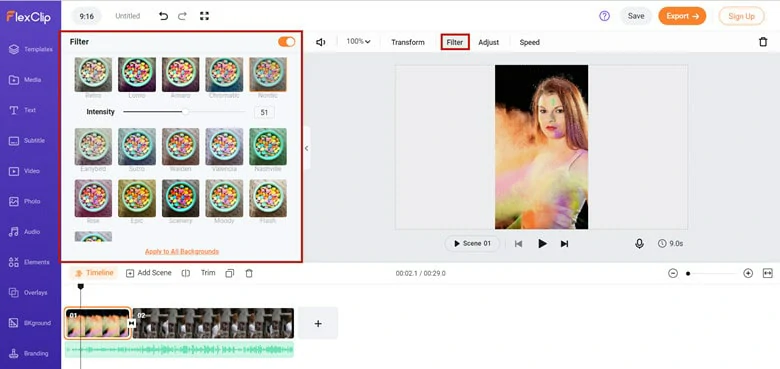780x369 pixels.
Task: Open the 100% volume dropdown
Action: pos(358,42)
